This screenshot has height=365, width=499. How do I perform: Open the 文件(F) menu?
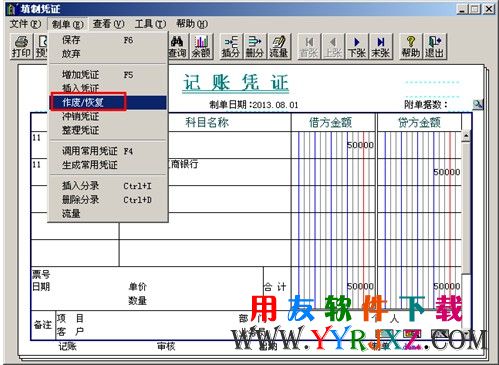25,24
